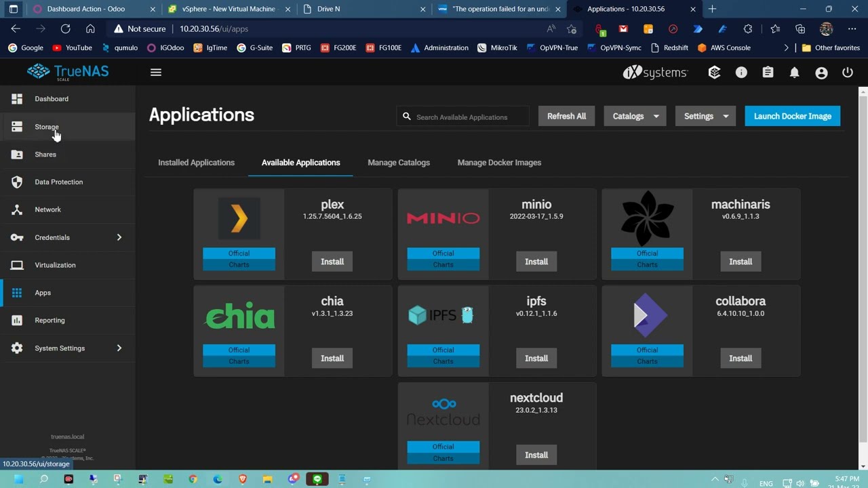Viewport: 868px width, 488px height.
Task: Open browser tab actions menu
Action: [14, 9]
